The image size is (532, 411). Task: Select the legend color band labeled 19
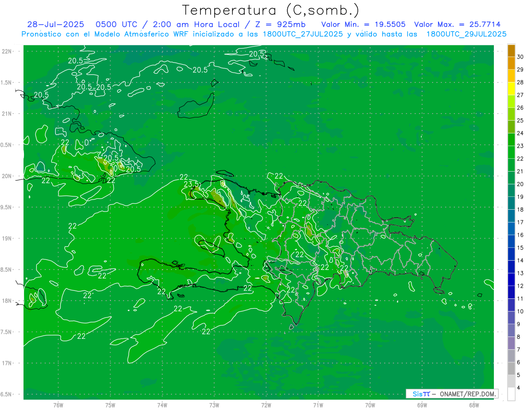click(x=511, y=190)
